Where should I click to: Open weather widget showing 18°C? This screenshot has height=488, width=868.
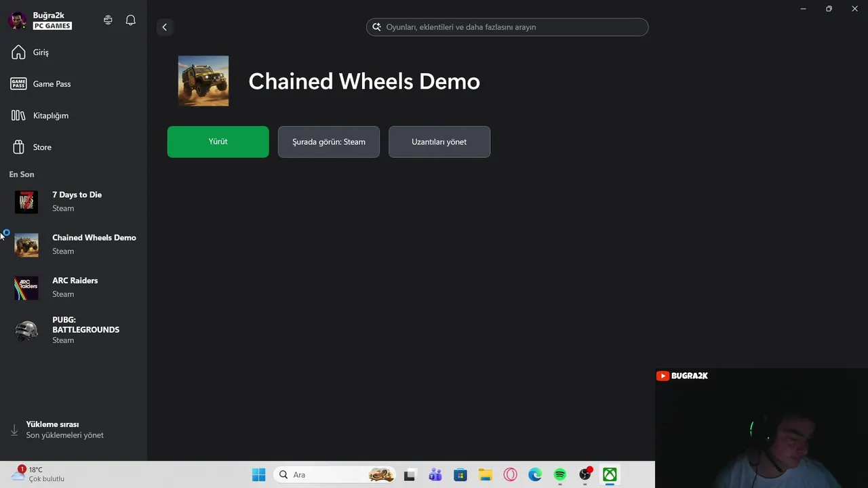click(39, 474)
